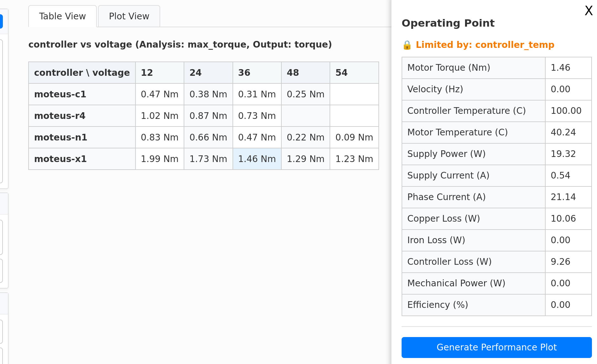Click the moteus-x1 12V cell 1.99 Nm
The image size is (597, 364).
pyautogui.click(x=160, y=159)
